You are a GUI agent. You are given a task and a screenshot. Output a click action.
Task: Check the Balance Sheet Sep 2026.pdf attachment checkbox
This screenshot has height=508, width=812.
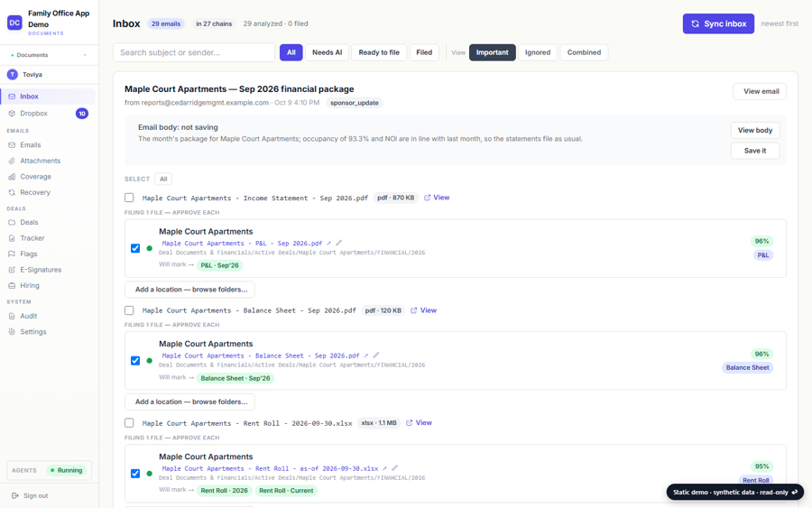point(129,310)
